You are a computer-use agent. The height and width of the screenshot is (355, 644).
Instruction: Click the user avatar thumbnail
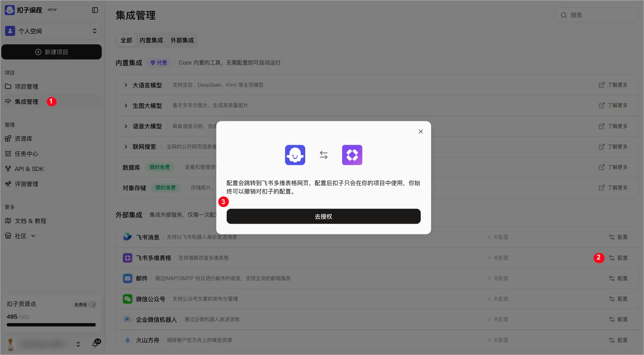(x=11, y=344)
